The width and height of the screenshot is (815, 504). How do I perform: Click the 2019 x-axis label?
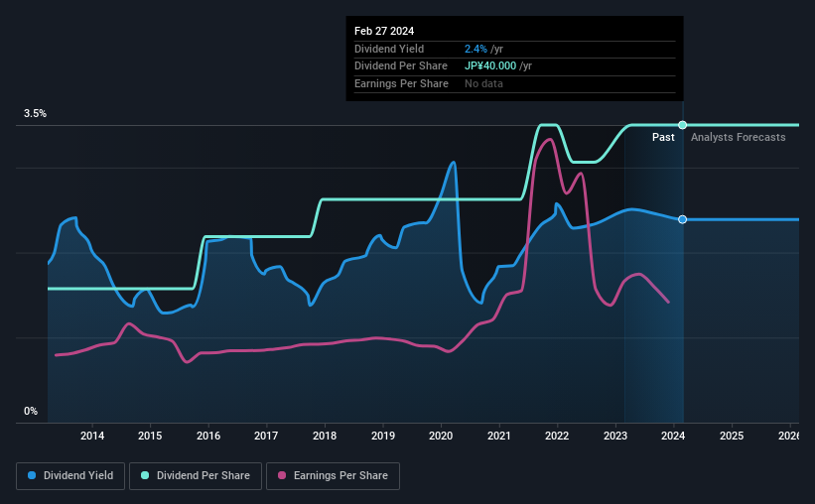tap(383, 436)
